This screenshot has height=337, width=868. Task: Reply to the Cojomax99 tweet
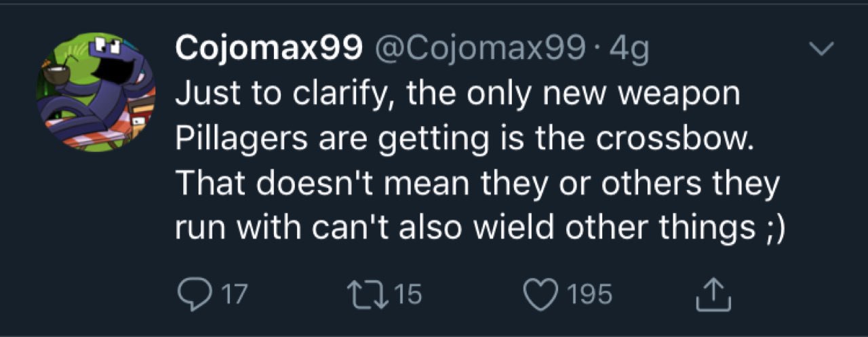[x=195, y=294]
